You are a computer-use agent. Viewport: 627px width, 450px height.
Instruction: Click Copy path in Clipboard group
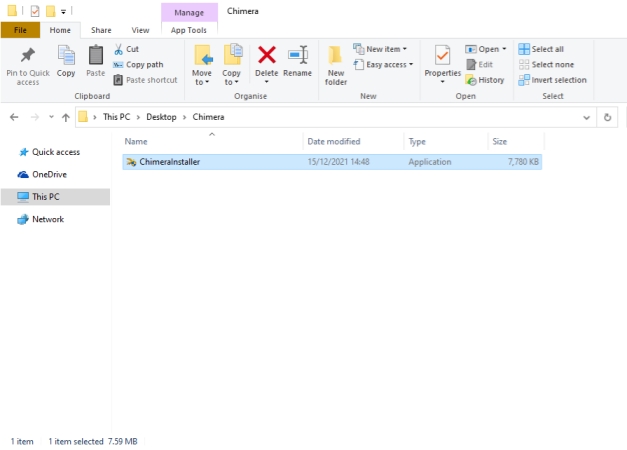coord(138,65)
